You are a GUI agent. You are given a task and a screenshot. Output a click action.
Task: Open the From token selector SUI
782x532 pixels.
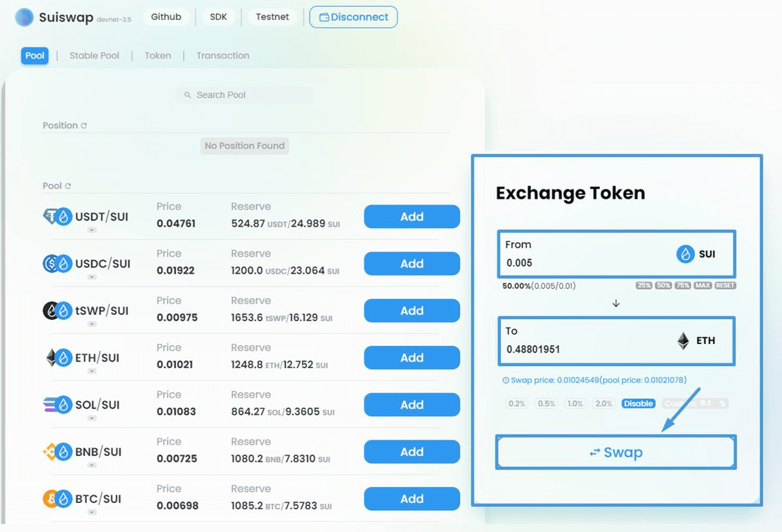coord(696,254)
